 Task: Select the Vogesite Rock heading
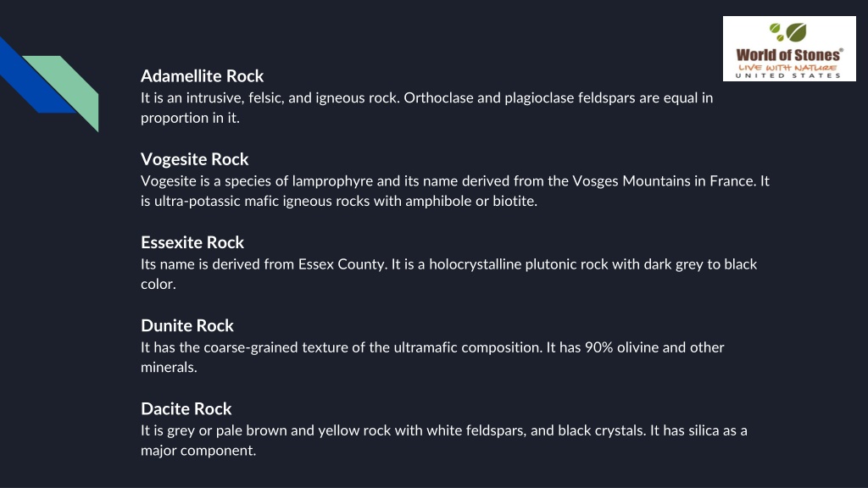194,159
